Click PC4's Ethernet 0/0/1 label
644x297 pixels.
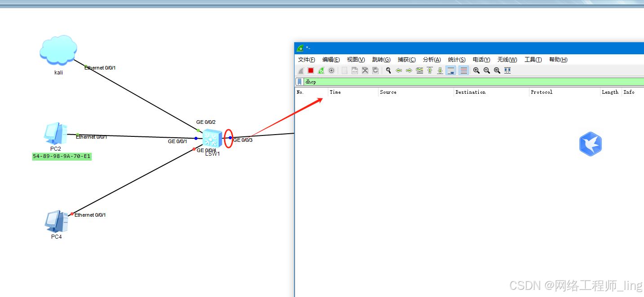point(90,215)
